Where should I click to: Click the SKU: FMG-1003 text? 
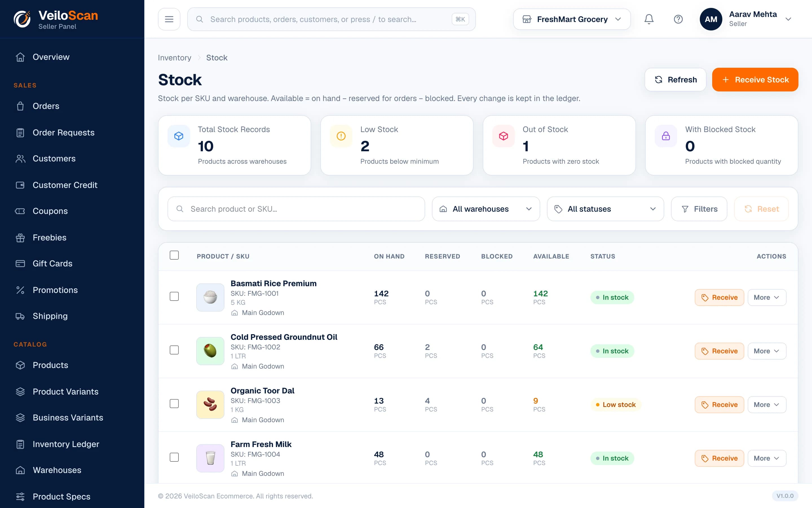pos(255,400)
